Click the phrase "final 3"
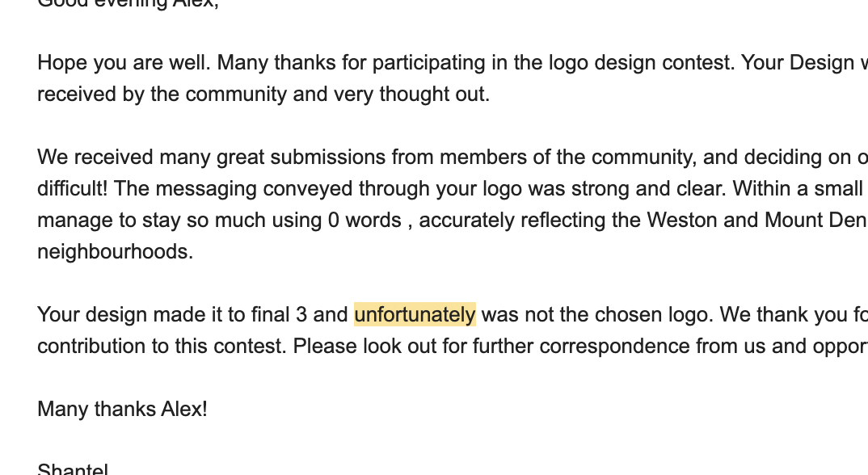 tap(274, 314)
